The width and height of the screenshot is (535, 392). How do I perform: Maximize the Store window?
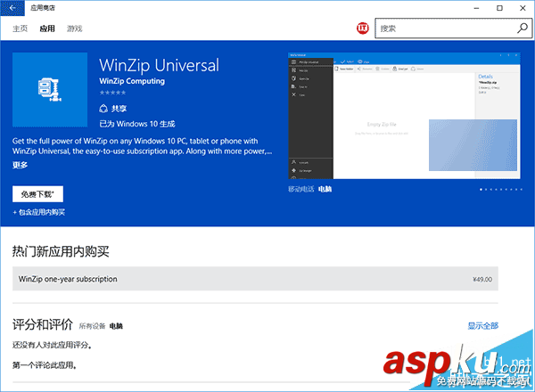pyautogui.click(x=499, y=8)
